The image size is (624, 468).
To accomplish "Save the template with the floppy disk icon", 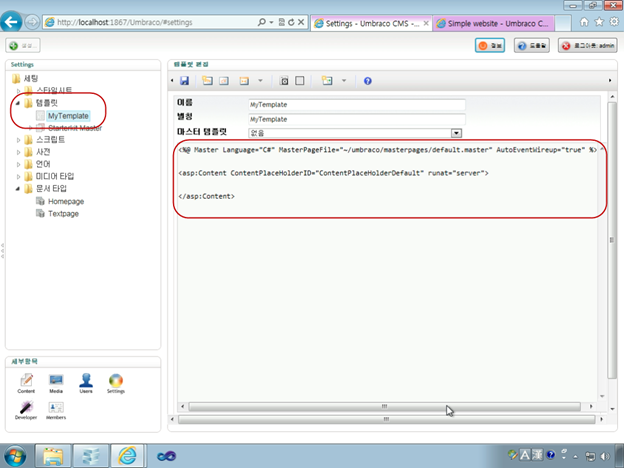I will (184, 81).
